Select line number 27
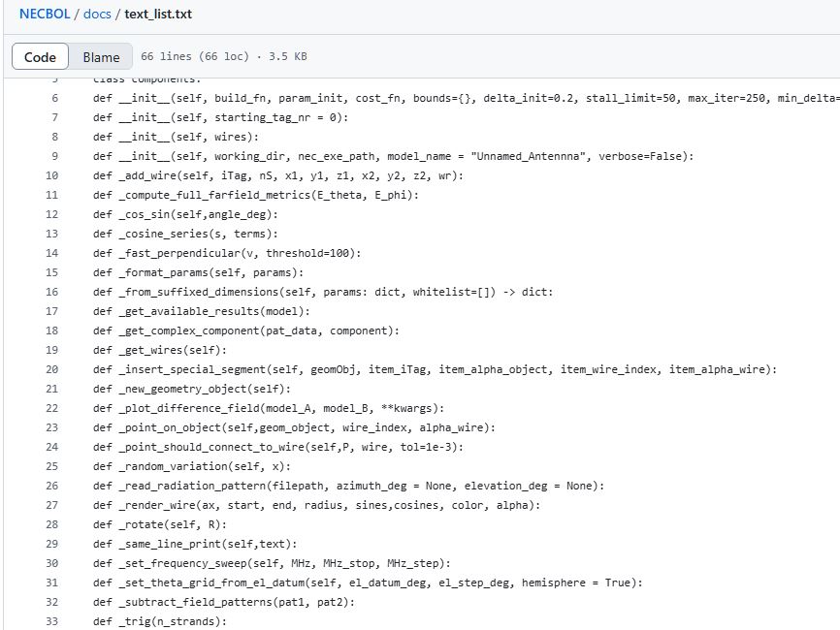Screen dimensions: 840x630 click(x=52, y=505)
